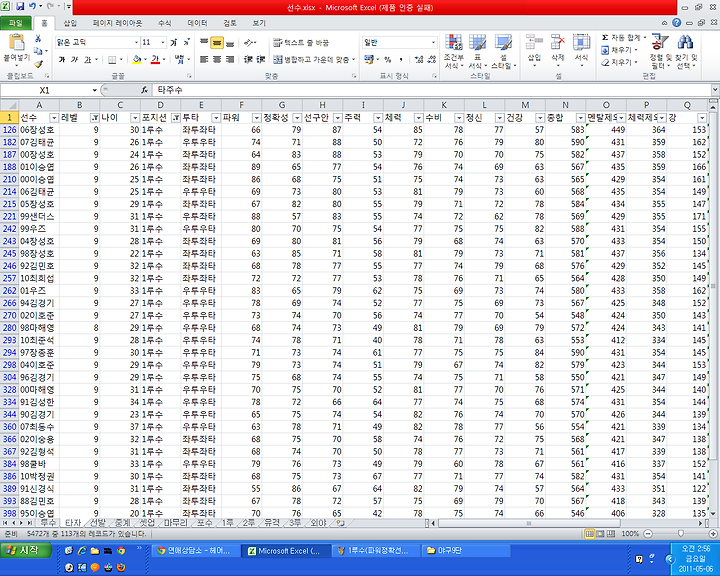Click the orientation (text angle) icon
Screen dimensions: 720x576
click(249, 42)
